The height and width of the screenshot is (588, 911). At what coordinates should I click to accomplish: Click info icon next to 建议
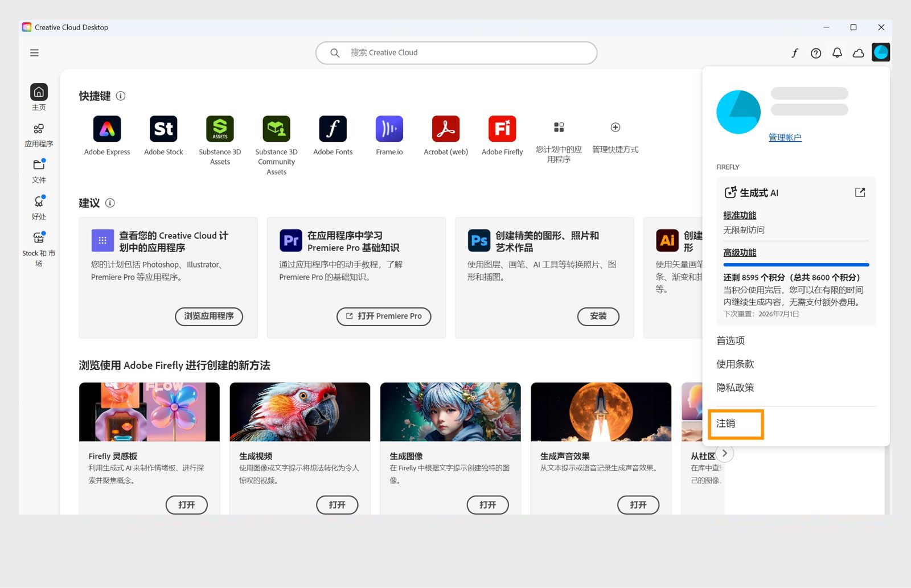(110, 203)
